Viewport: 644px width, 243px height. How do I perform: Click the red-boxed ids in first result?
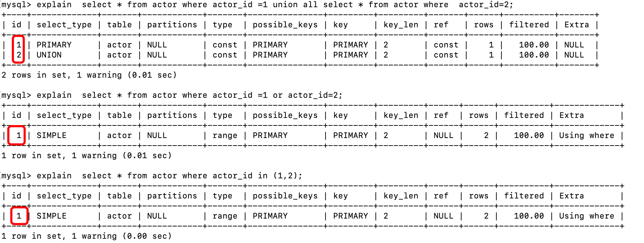pyautogui.click(x=18, y=50)
